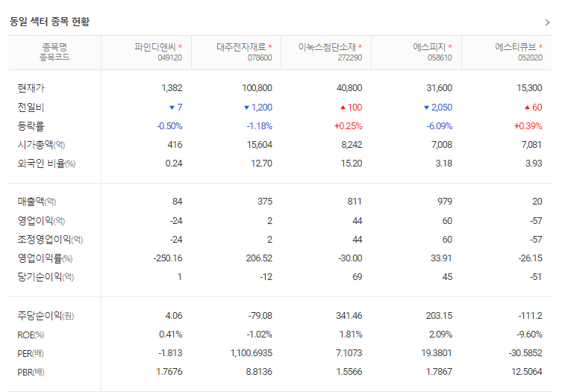This screenshot has width=565, height=392.
Task: Select sales value 811
Action: click(x=355, y=202)
